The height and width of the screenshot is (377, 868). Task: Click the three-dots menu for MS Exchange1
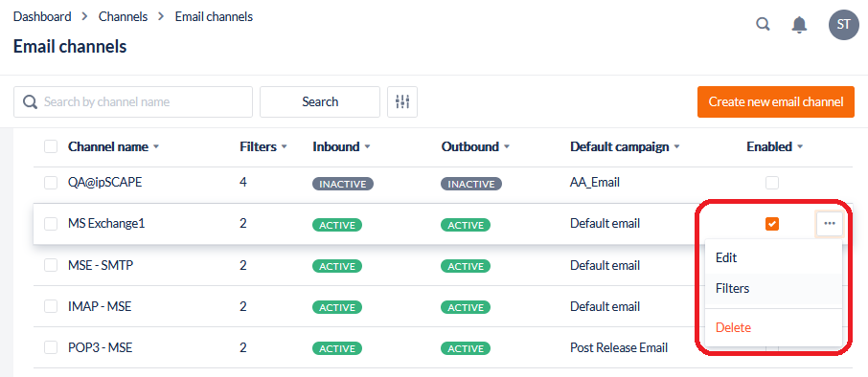[830, 223]
